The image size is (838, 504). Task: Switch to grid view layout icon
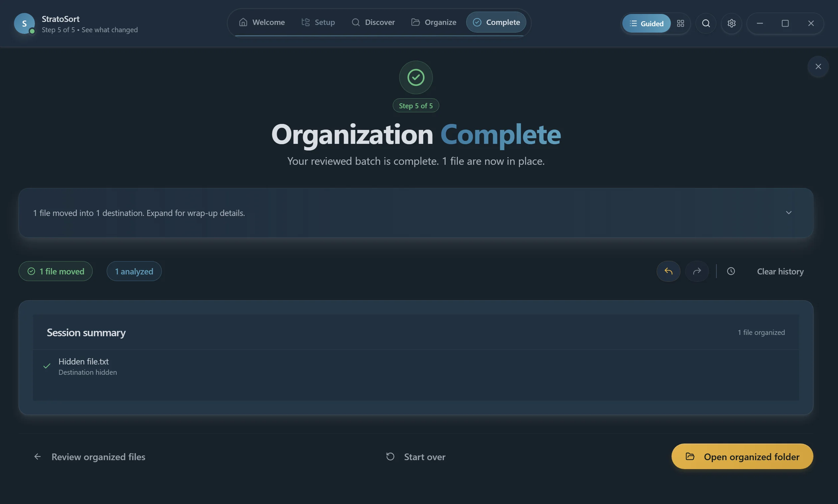click(x=681, y=24)
